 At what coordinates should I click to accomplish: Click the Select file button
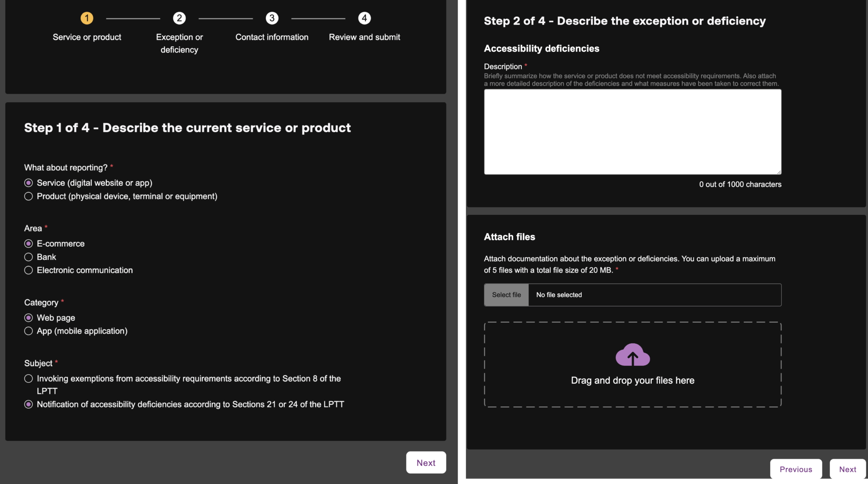click(506, 295)
